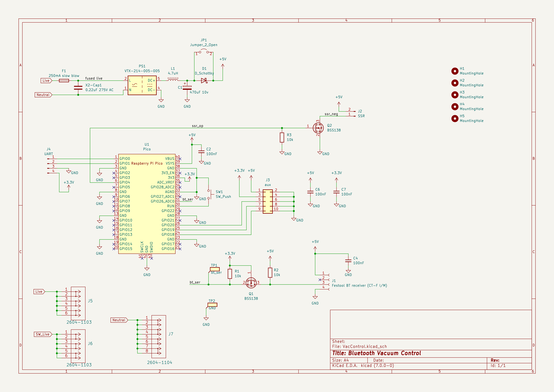Click the J7 2604-1104 connector
554x392 pixels.
[159, 337]
